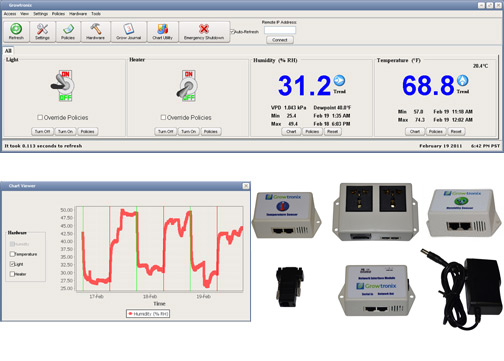
Task: Flip the Heater on/off toggle switch
Action: pos(187,86)
